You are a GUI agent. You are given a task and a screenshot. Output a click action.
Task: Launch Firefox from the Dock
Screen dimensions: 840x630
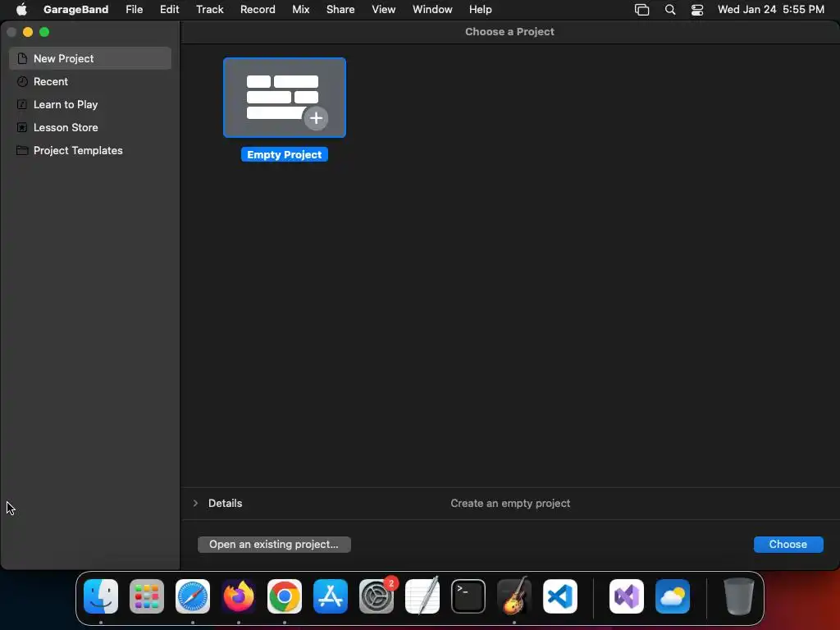tap(239, 596)
